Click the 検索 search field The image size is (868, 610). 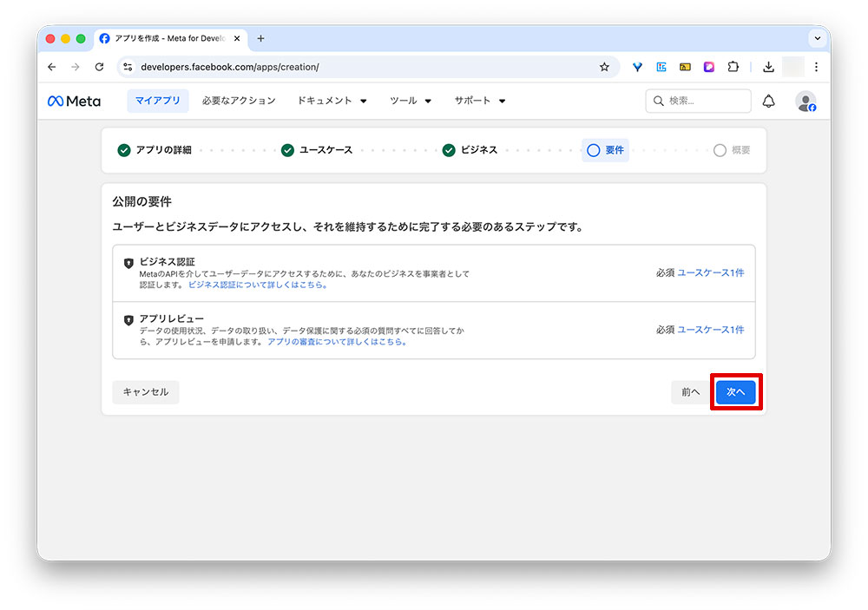(x=697, y=101)
